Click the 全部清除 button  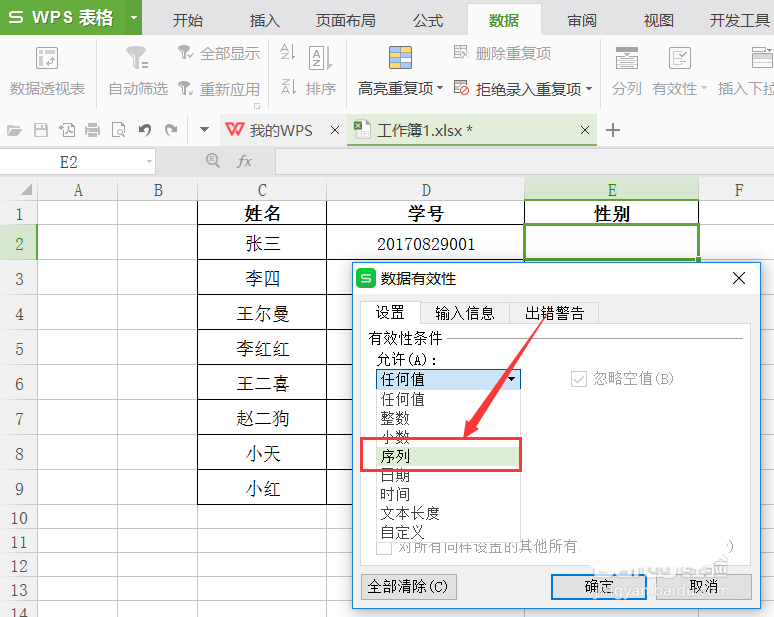[408, 586]
